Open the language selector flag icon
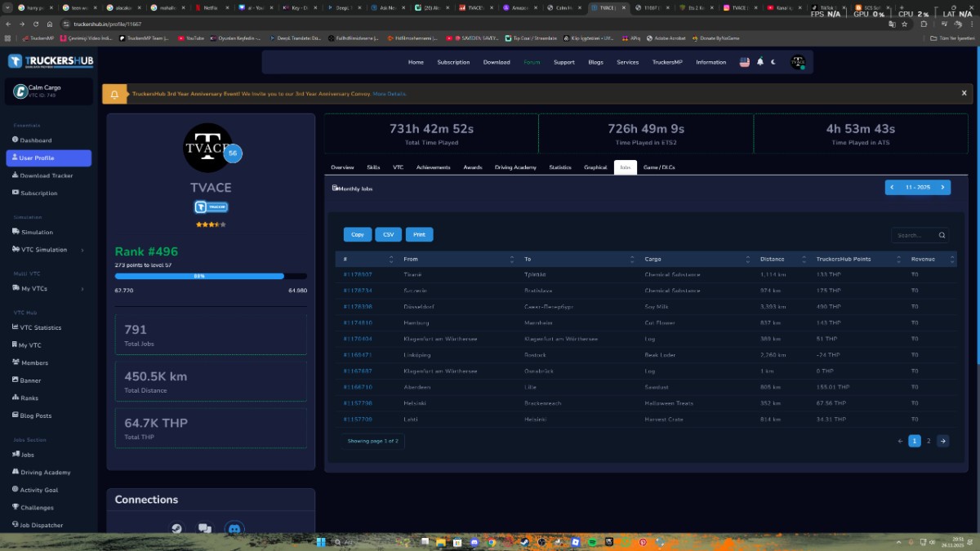980x551 pixels. click(x=744, y=62)
